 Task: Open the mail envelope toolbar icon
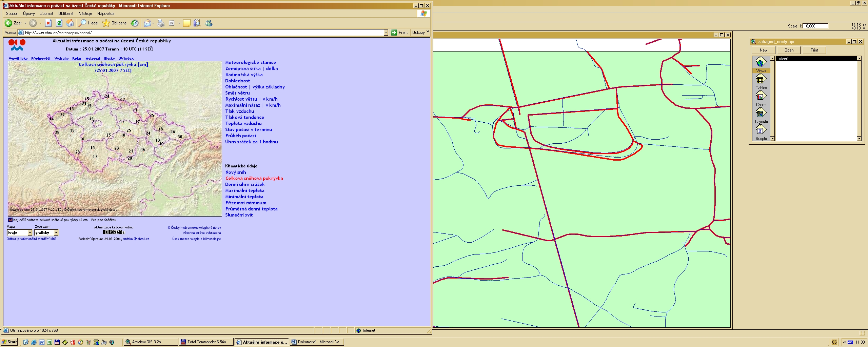pos(147,23)
